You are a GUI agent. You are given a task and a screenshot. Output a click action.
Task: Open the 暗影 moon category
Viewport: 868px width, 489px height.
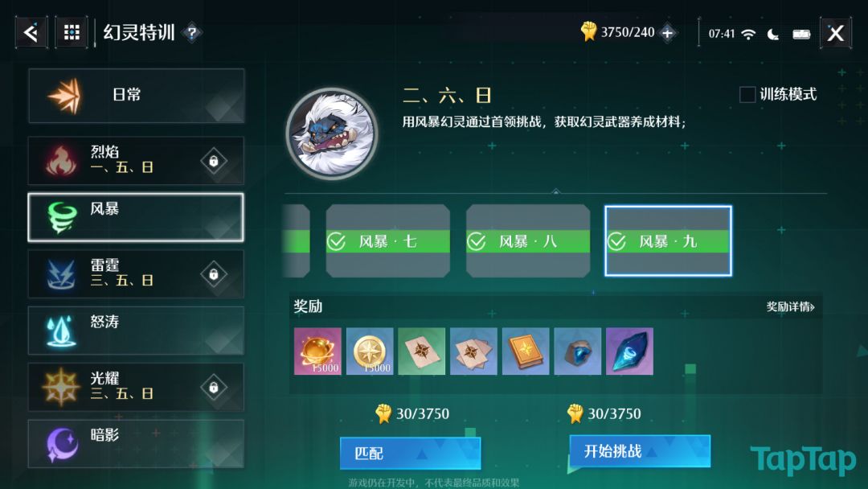coord(136,444)
